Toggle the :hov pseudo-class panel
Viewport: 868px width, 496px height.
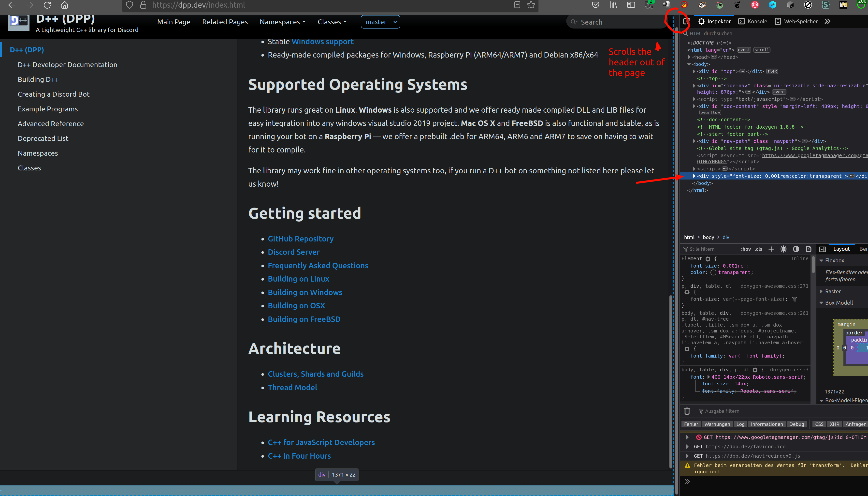click(x=745, y=249)
